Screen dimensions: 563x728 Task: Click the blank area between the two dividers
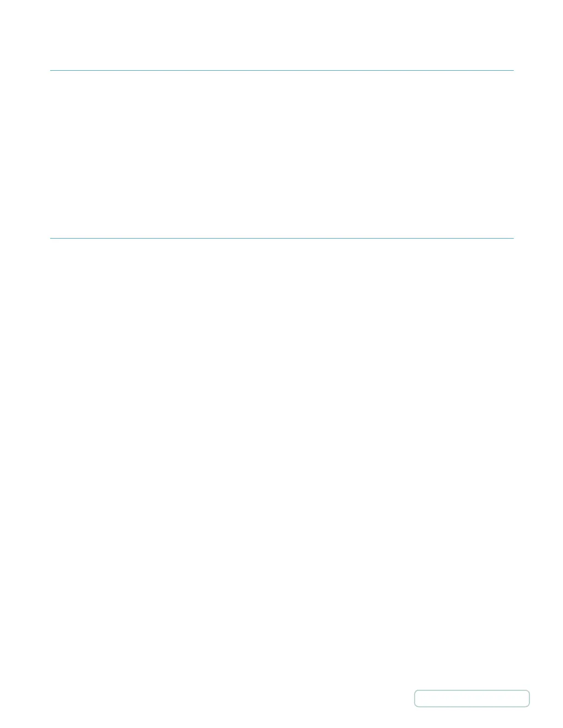click(281, 154)
